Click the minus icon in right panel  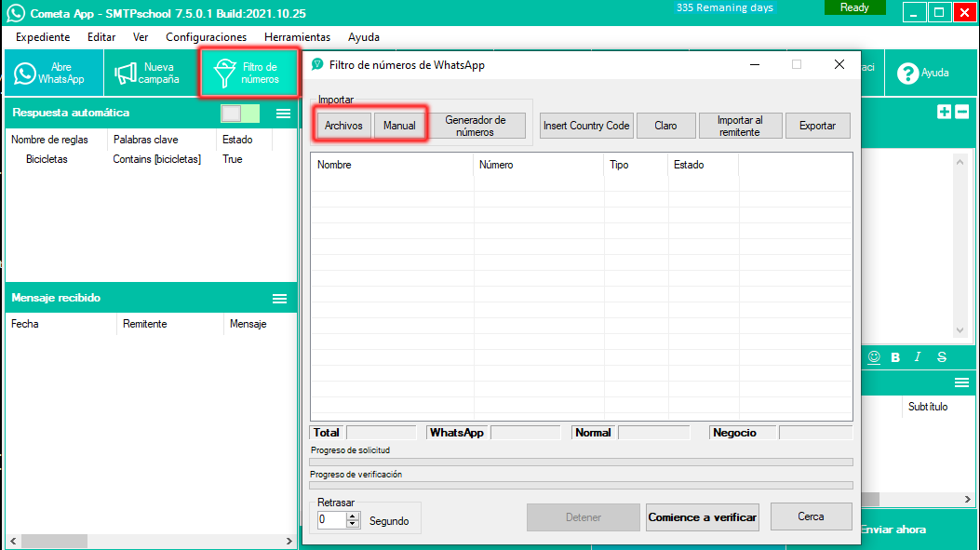pyautogui.click(x=962, y=112)
